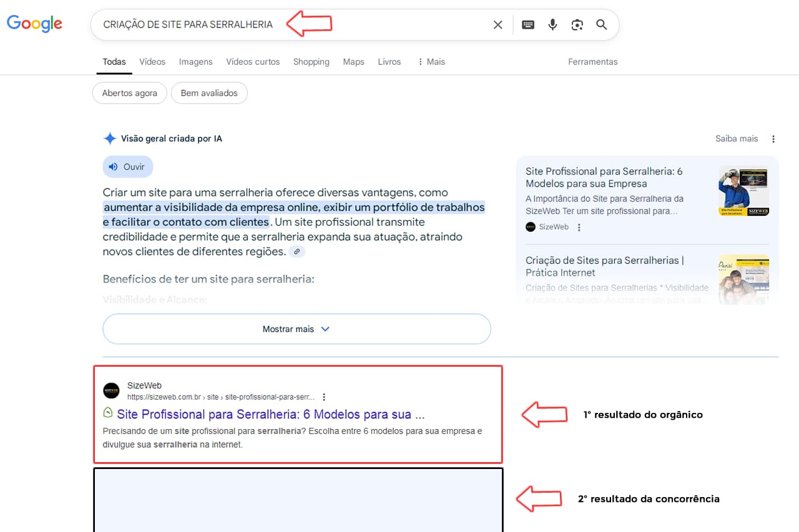The height and width of the screenshot is (532, 799).
Task: Play AI overview audio with Ouvir
Action: (x=127, y=167)
